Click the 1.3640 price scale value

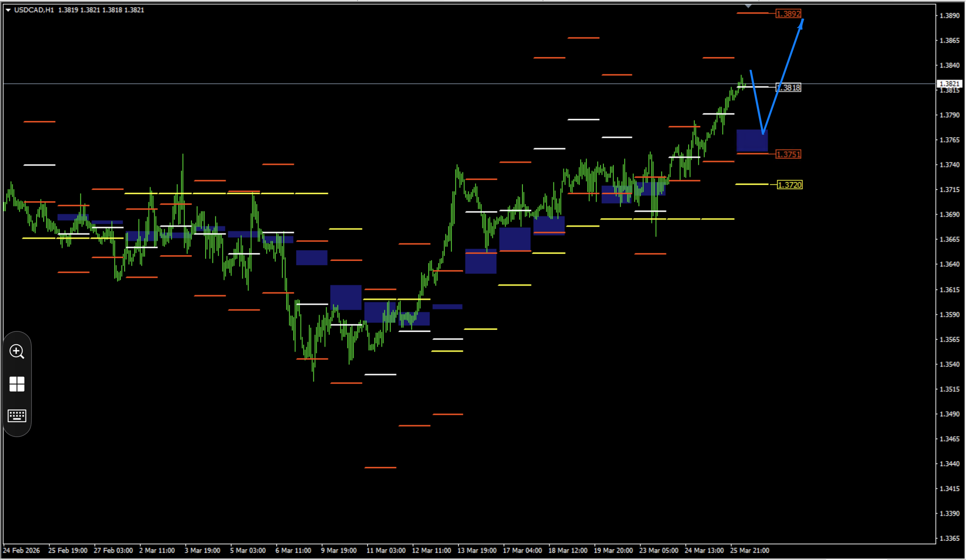click(949, 264)
